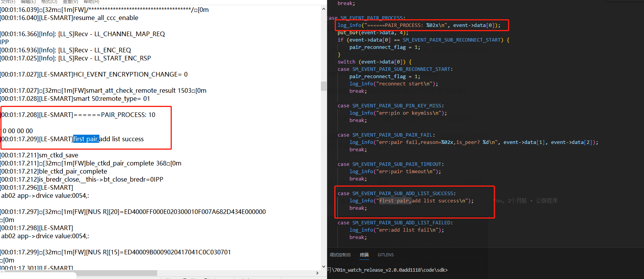
Task: Click the 'HCI_EVENT_ENCRYPTION_CHANGE= 0' log line
Action: click(x=94, y=74)
